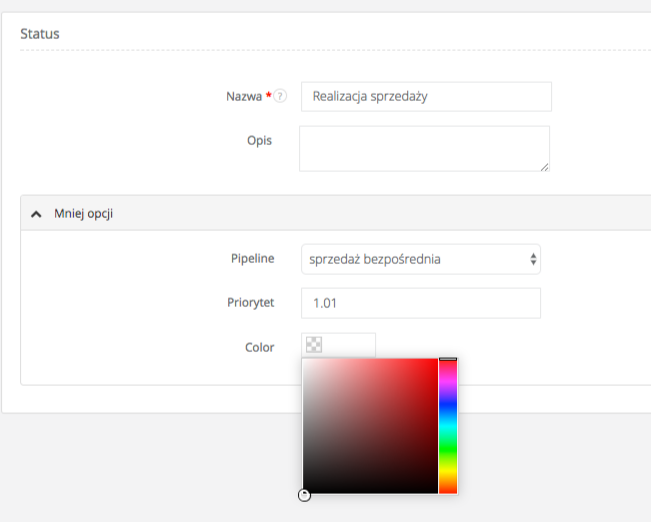651x522 pixels.
Task: Click the transparent checkerboard color swatch
Action: [314, 345]
